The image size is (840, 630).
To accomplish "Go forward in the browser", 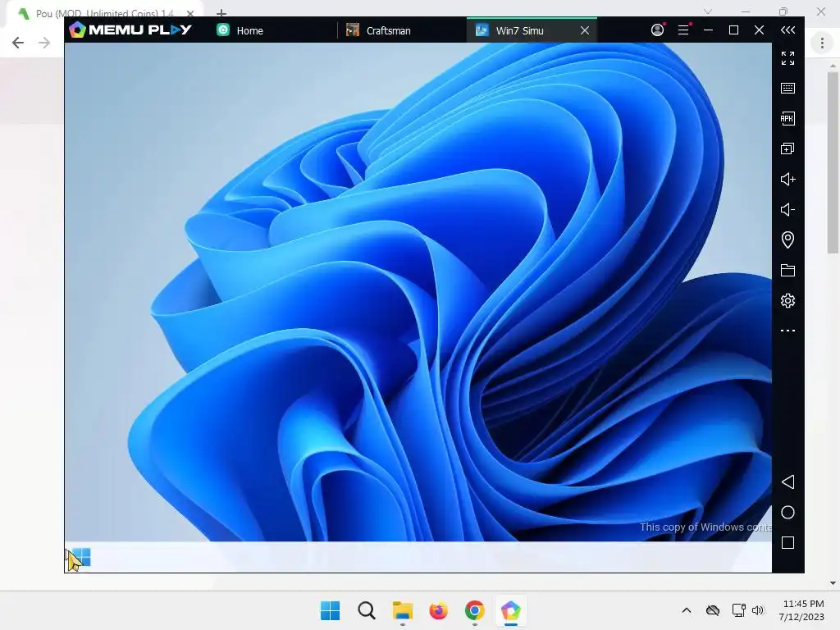I will (x=44, y=43).
